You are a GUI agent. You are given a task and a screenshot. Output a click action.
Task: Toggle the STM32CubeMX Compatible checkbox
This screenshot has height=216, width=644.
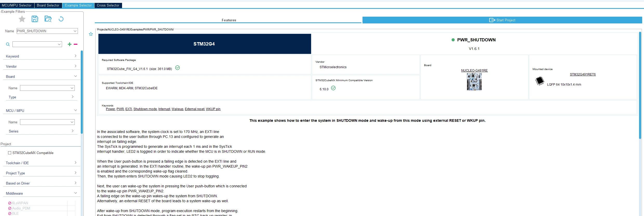[x=10, y=153]
